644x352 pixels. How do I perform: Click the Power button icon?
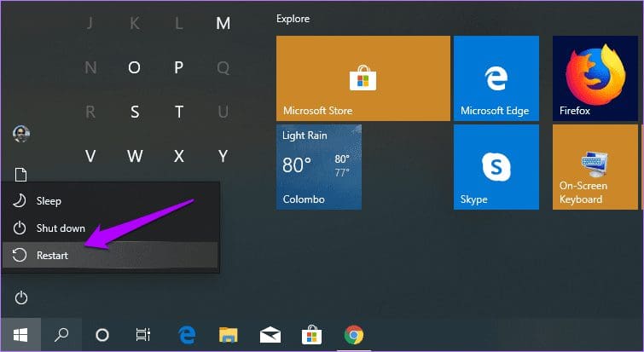[21, 297]
